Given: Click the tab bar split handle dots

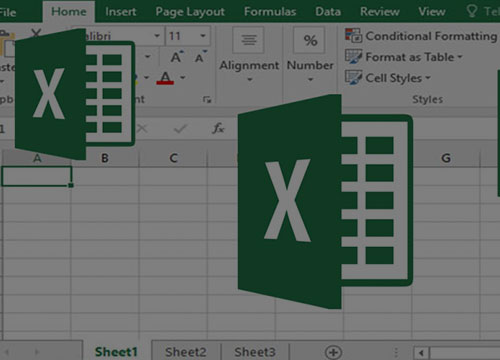Looking at the screenshot, I should coord(396,352).
